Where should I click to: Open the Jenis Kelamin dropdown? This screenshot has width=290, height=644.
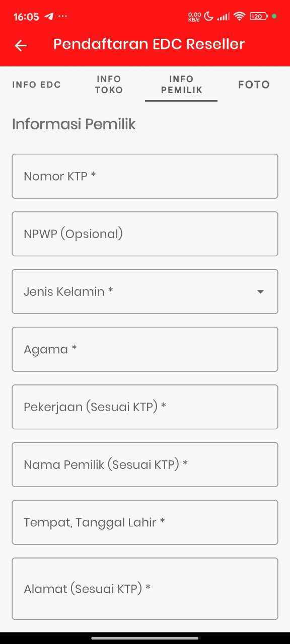145,291
